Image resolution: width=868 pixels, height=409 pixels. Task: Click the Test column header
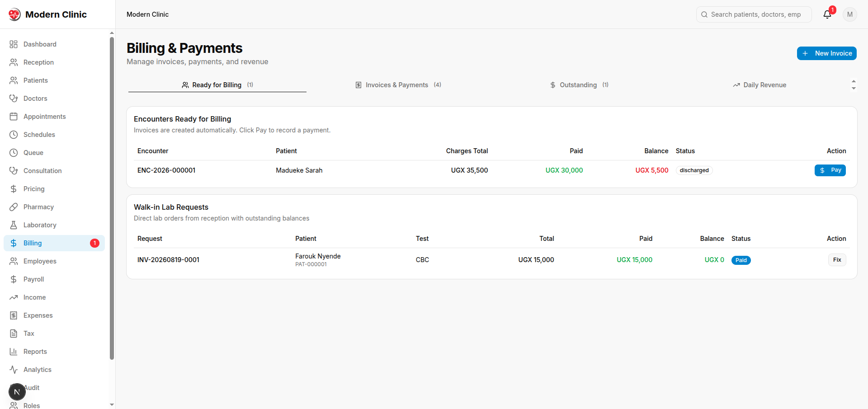click(x=422, y=239)
